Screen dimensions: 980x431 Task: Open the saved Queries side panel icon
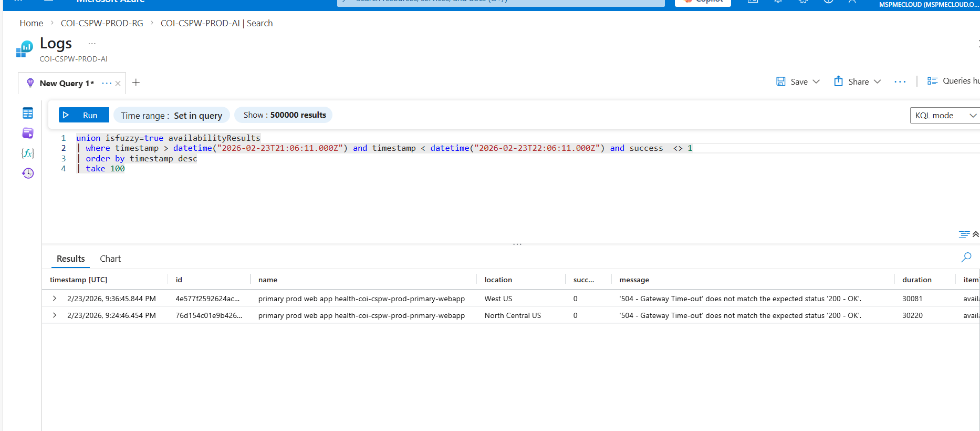coord(28,133)
